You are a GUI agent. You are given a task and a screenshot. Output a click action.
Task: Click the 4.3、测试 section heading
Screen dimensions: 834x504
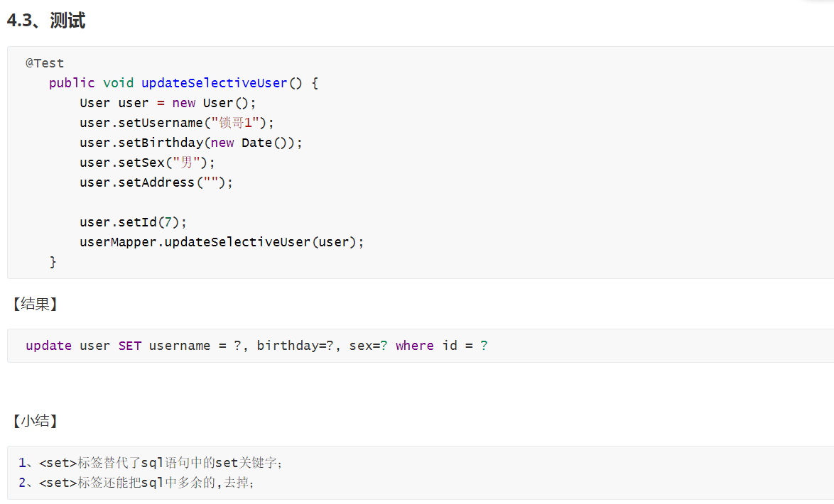(x=45, y=21)
